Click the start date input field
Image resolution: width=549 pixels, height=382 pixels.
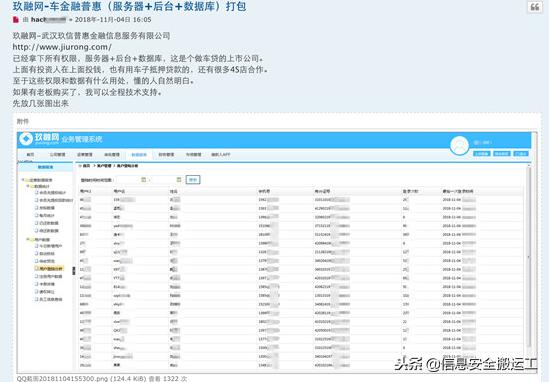pos(128,180)
